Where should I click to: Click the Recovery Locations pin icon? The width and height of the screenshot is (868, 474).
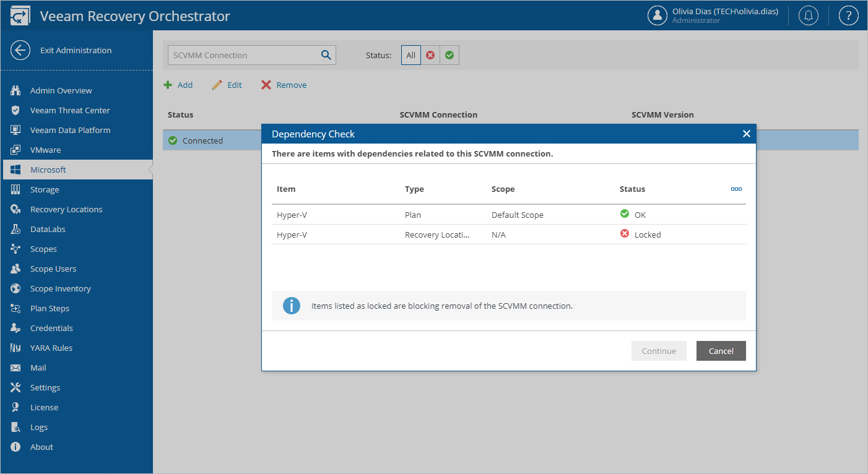coord(16,209)
